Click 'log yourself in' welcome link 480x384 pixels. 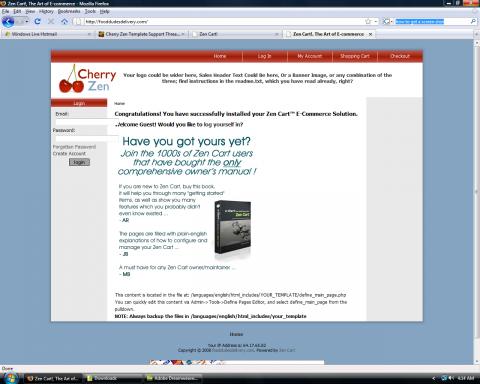click(223, 124)
